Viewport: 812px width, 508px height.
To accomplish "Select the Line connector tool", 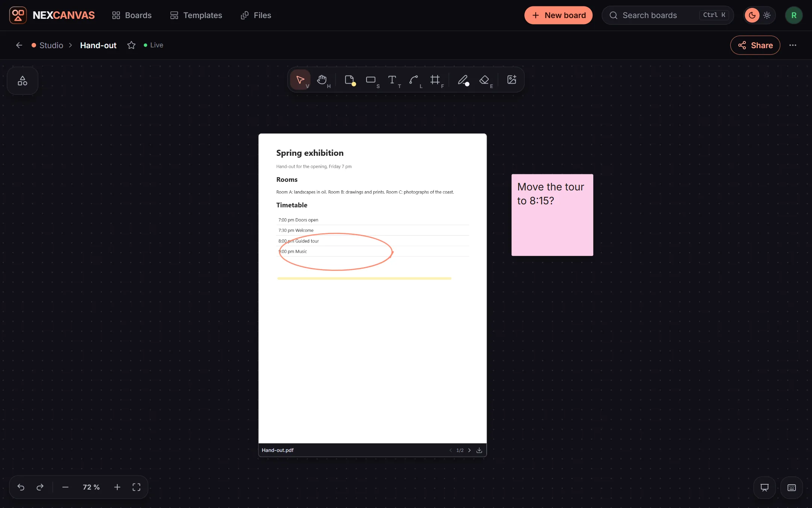I will tap(414, 80).
